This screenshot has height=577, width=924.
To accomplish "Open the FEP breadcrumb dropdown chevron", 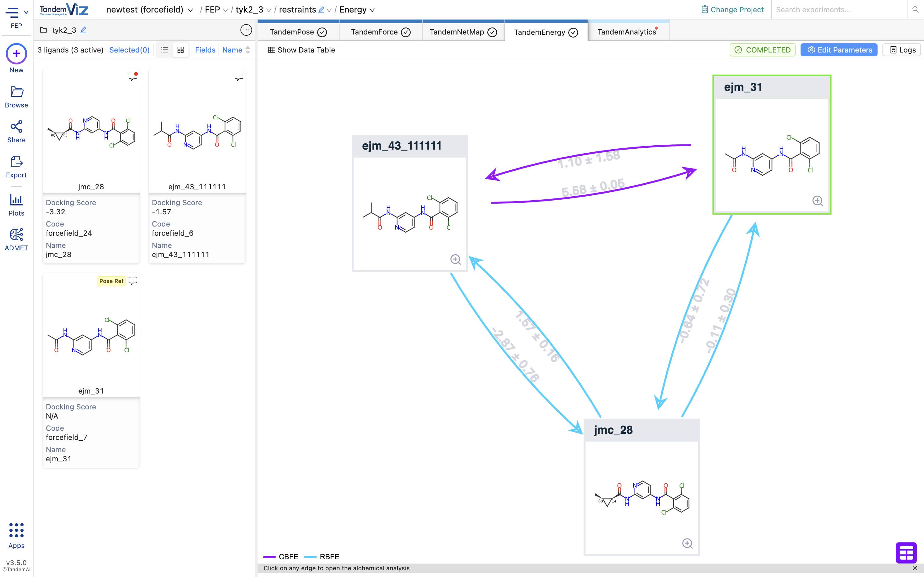I will coord(225,10).
